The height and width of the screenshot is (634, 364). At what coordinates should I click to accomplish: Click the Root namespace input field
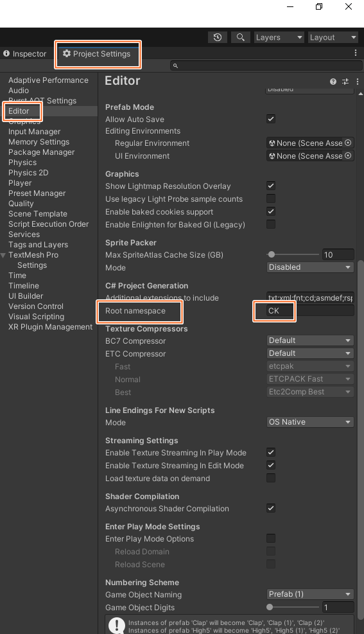click(x=310, y=310)
